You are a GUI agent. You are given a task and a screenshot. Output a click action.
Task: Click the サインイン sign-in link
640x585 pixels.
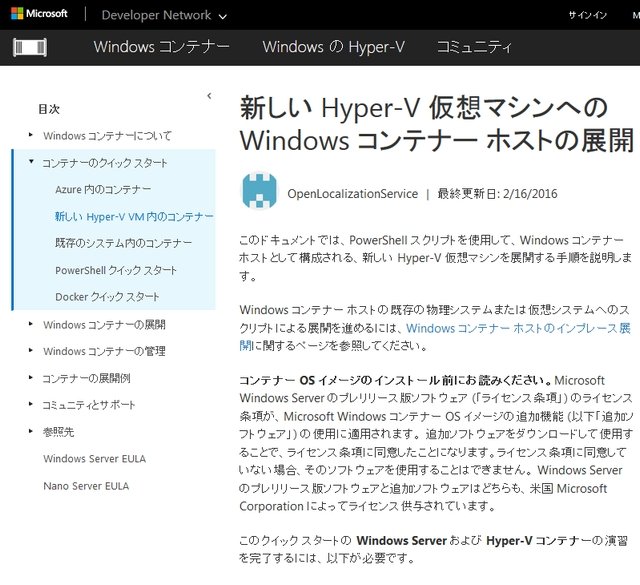tap(587, 15)
